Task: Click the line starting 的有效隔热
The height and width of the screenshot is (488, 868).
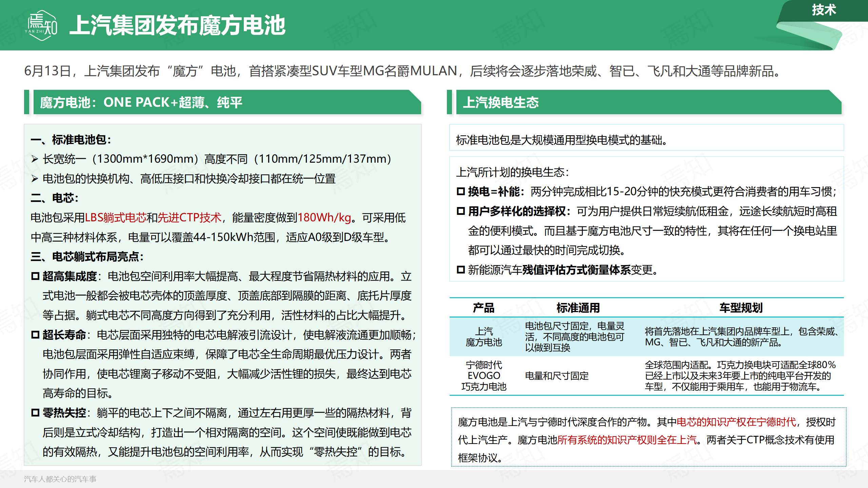Action: click(225, 452)
